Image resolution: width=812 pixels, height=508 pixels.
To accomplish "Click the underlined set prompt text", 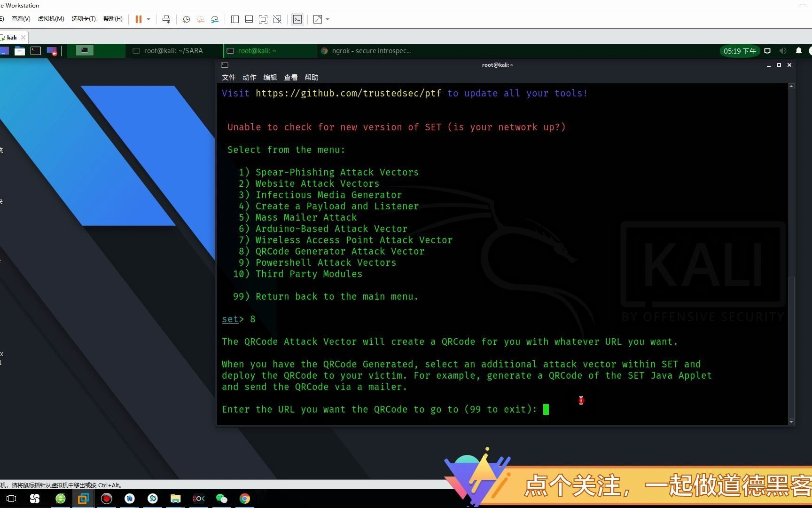I will point(230,319).
